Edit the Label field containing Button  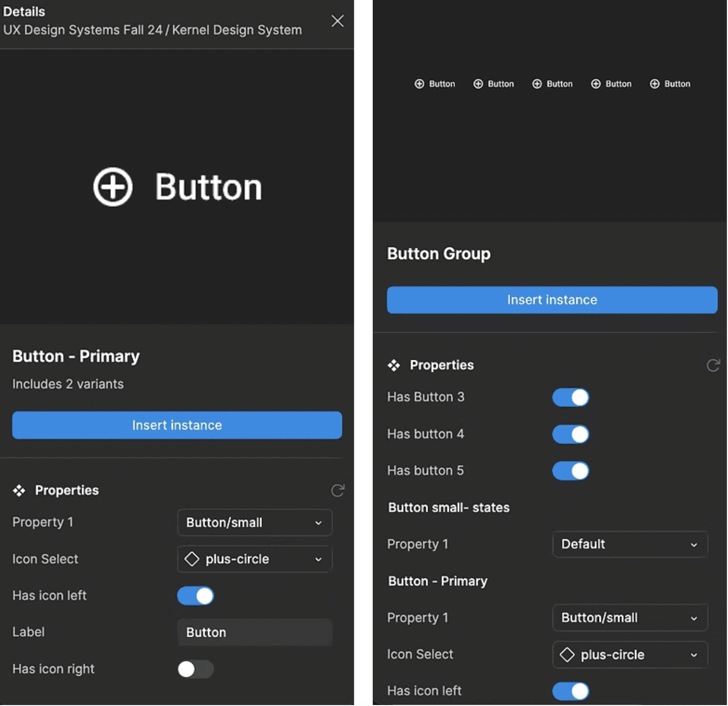pos(255,632)
